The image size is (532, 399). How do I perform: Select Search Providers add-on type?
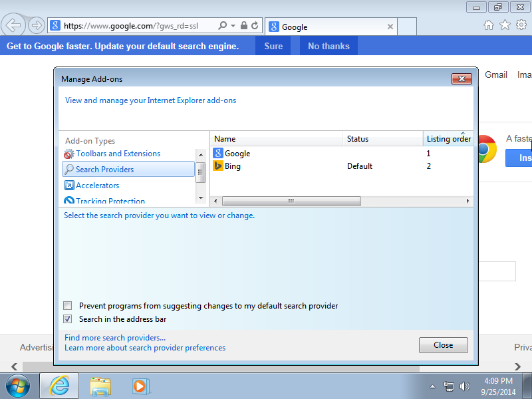pyautogui.click(x=128, y=170)
